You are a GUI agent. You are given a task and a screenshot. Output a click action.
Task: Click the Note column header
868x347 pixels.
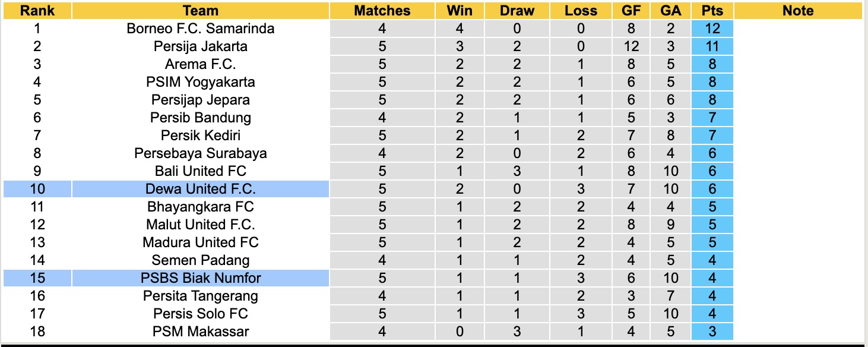point(798,11)
